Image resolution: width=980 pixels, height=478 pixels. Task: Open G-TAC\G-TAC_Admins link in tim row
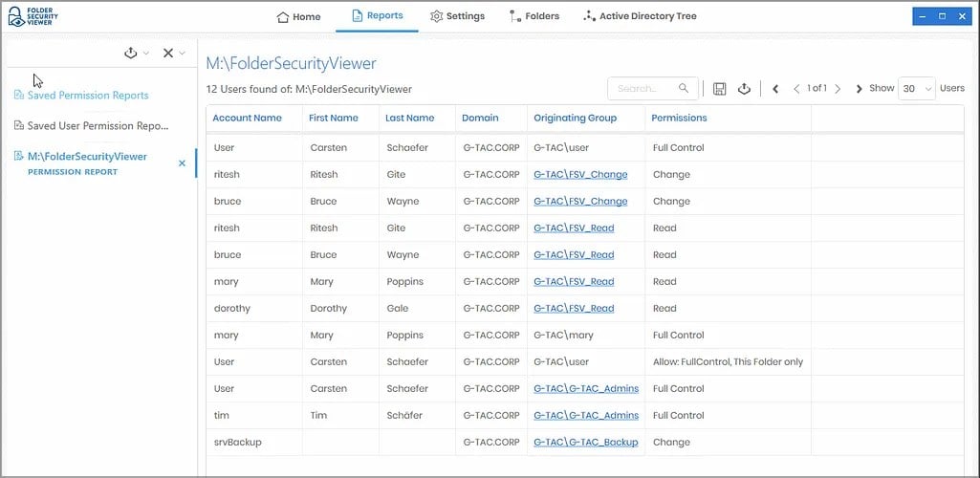coord(586,416)
